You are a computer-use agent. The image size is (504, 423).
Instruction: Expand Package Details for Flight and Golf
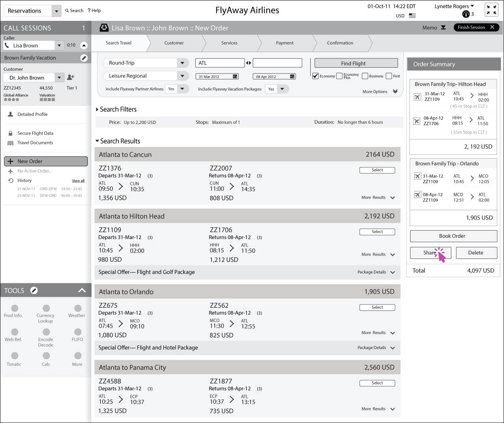coord(392,272)
